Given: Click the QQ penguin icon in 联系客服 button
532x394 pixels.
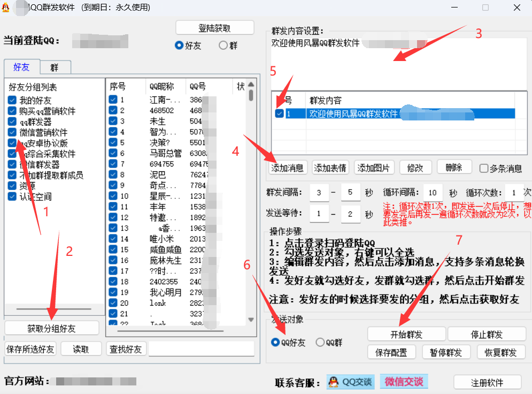Looking at the screenshot, I should 334,382.
